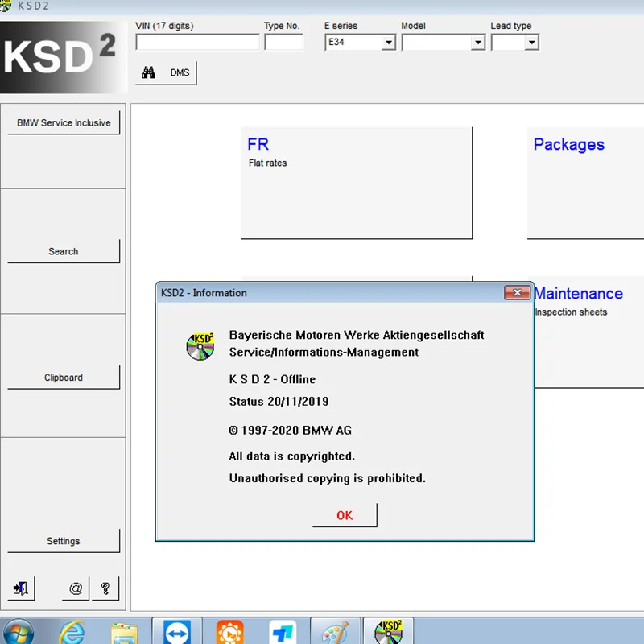Click 'K S D 2 - Offline' text
This screenshot has width=644, height=644.
click(x=272, y=379)
